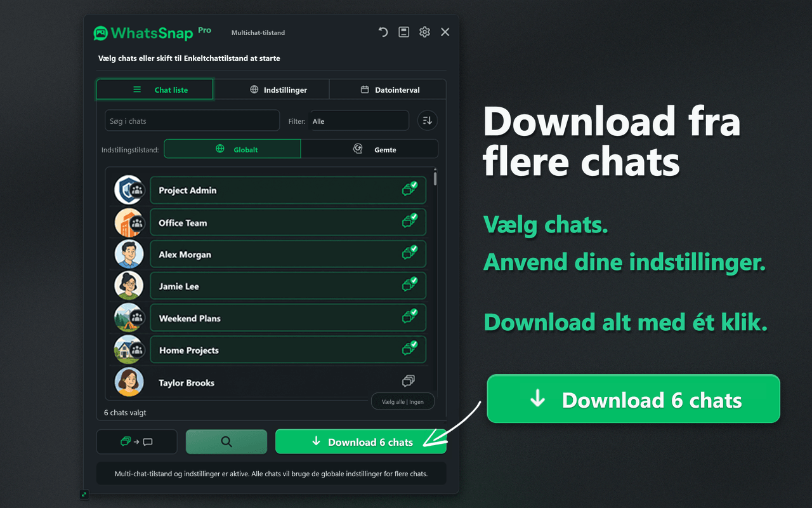Select the Project Admin chat row
Viewport: 812px width, 508px height.
(x=288, y=190)
